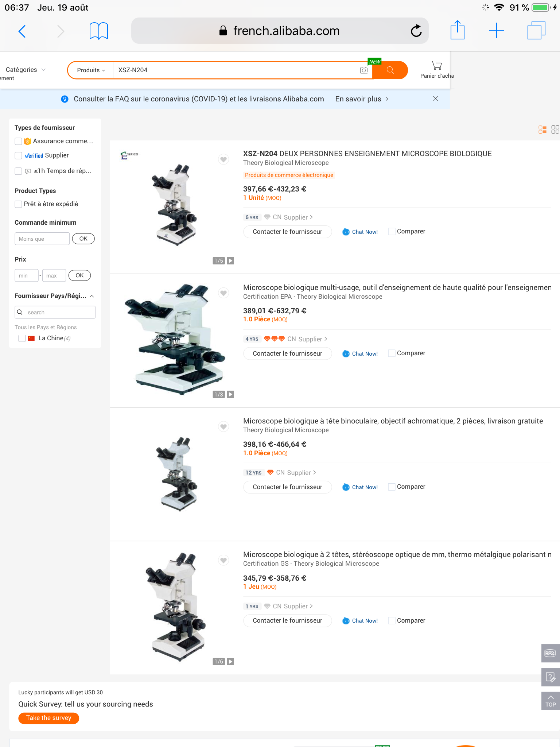
Task: Click the orange search magnifier icon
Action: pos(390,70)
